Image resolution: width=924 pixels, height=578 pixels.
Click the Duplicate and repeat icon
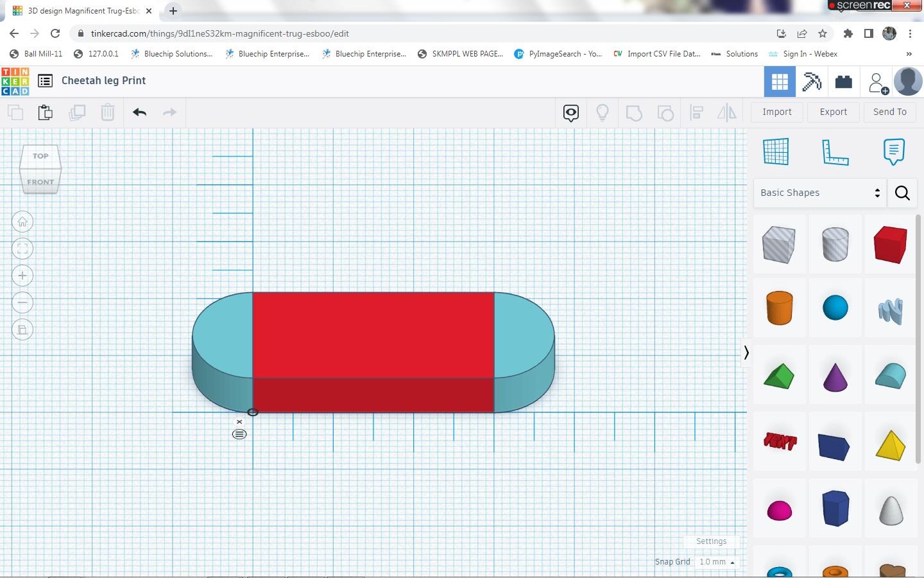coord(77,112)
